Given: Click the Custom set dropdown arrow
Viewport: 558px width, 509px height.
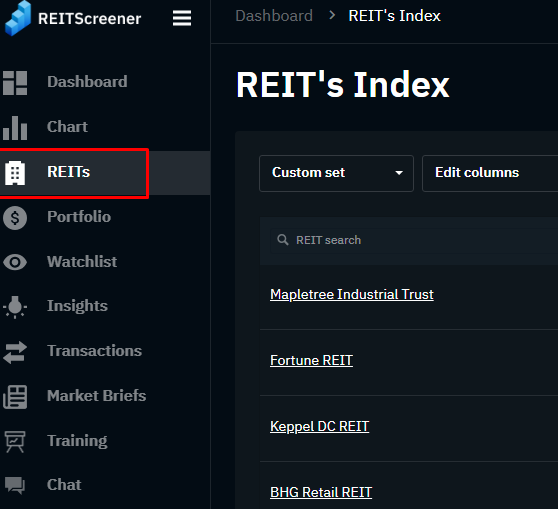Looking at the screenshot, I should [399, 173].
